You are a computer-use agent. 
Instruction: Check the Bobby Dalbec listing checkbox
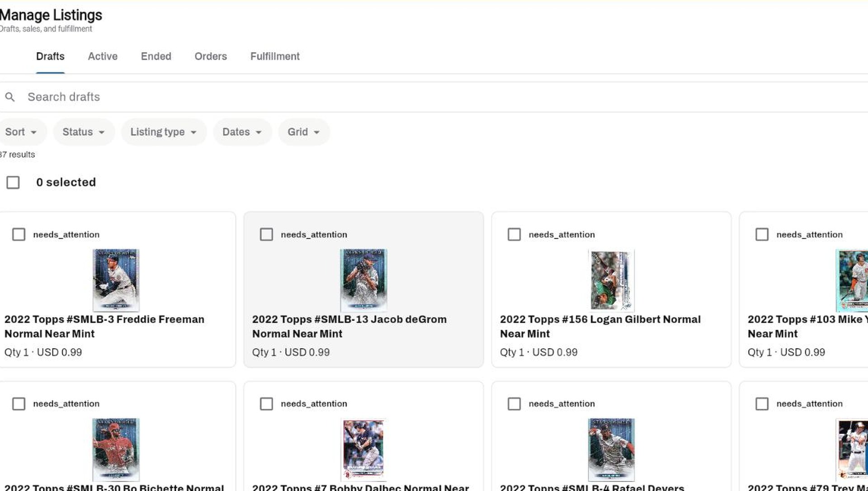point(266,404)
